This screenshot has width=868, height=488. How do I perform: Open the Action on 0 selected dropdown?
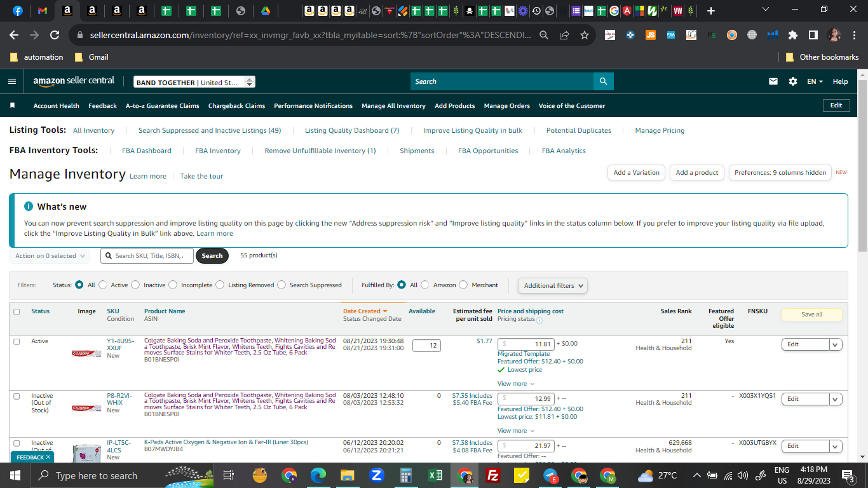50,255
